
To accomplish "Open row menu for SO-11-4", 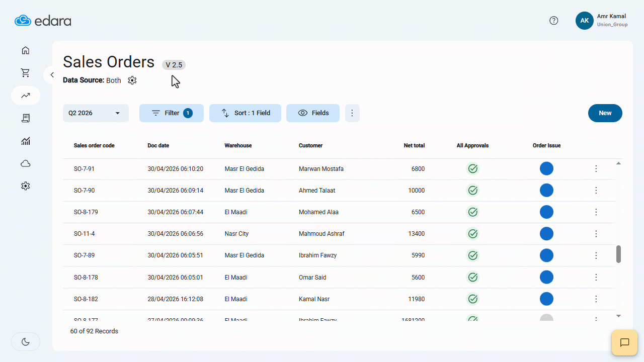I will pos(596,234).
